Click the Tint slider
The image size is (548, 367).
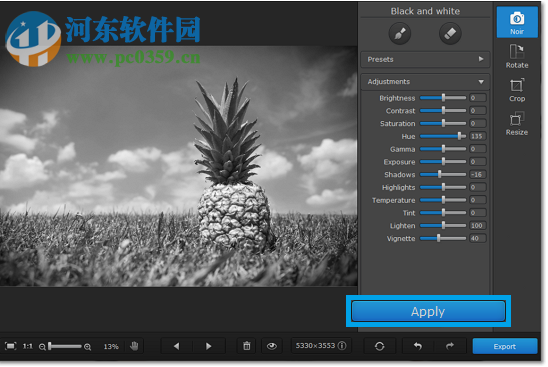pyautogui.click(x=443, y=213)
